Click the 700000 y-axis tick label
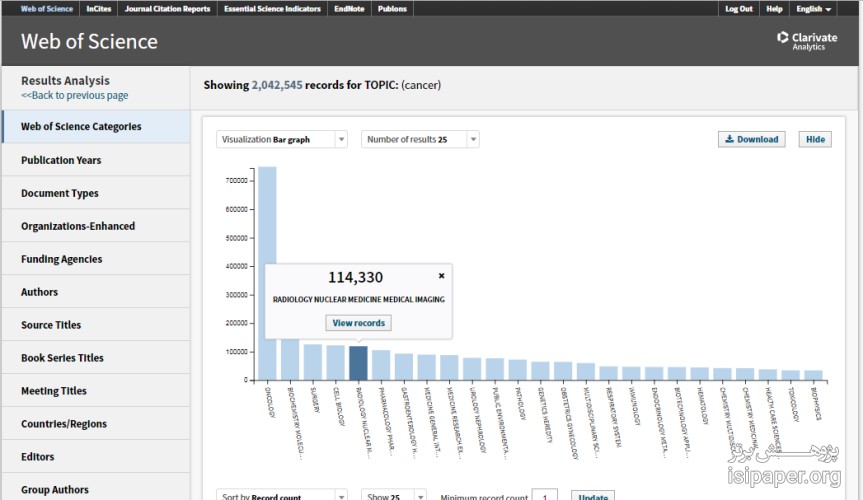Screen dimensions: 863x500 click(x=237, y=181)
